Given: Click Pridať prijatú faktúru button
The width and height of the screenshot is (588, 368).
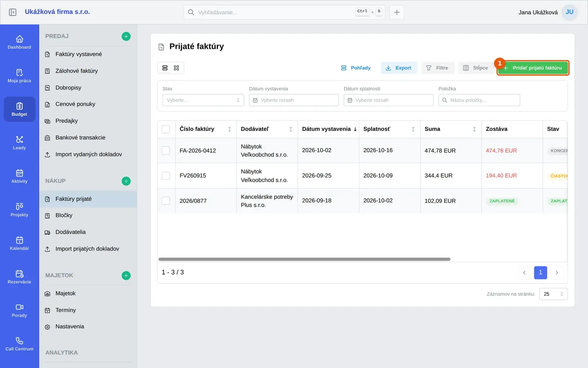Looking at the screenshot, I should pyautogui.click(x=533, y=68).
